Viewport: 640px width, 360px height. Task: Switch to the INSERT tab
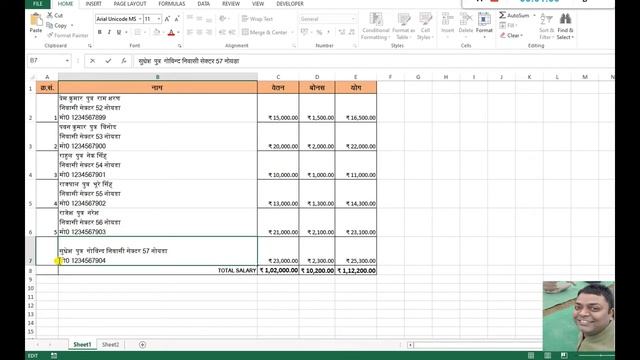tap(93, 4)
